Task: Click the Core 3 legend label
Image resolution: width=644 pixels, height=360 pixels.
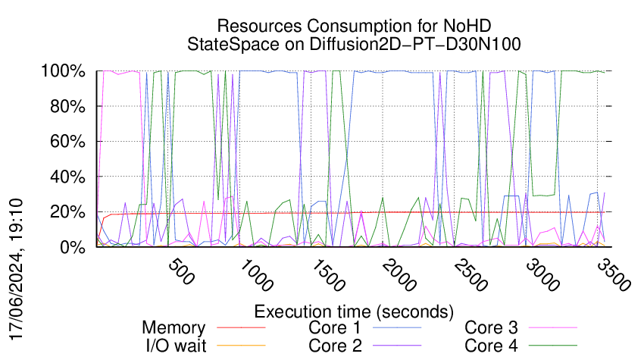Action: click(491, 327)
